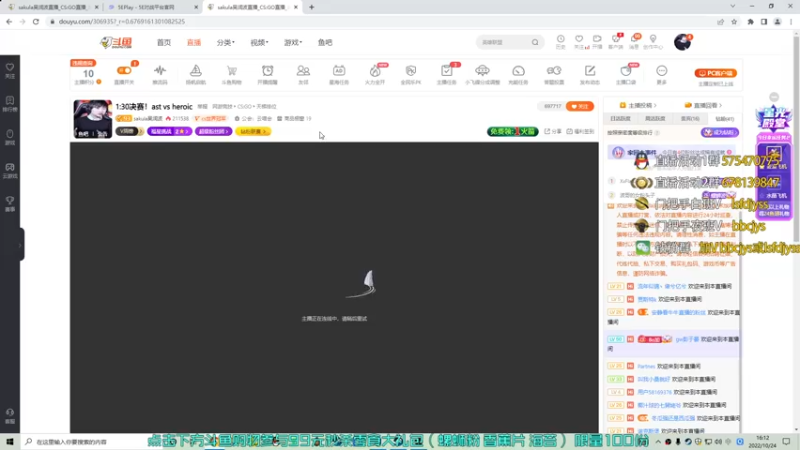Viewport: 800px width, 450px height.
Task: Click the orange 关注 follow button
Action: (x=580, y=106)
